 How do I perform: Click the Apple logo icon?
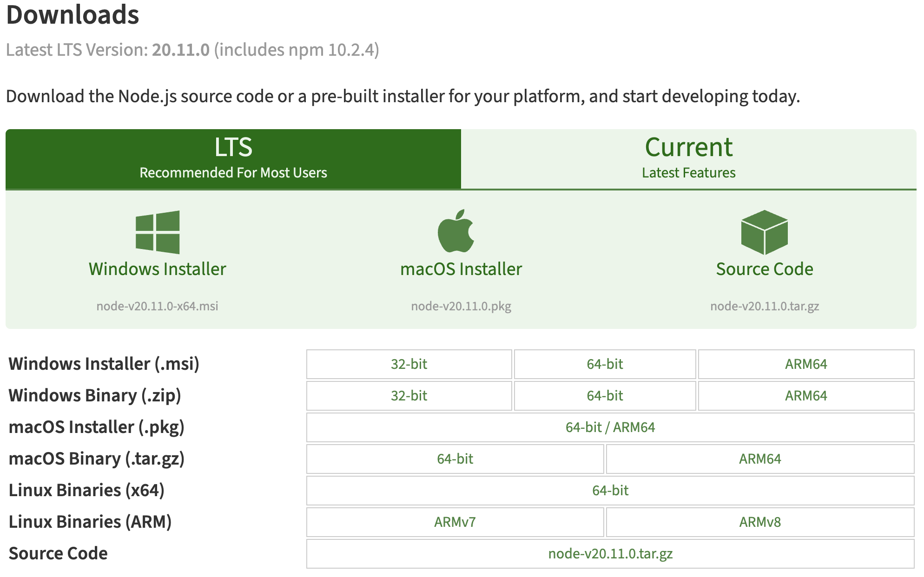point(456,231)
